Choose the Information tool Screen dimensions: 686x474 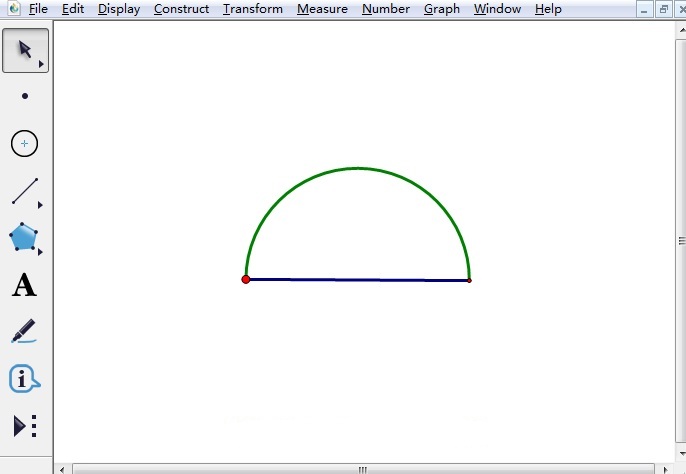[x=24, y=379]
